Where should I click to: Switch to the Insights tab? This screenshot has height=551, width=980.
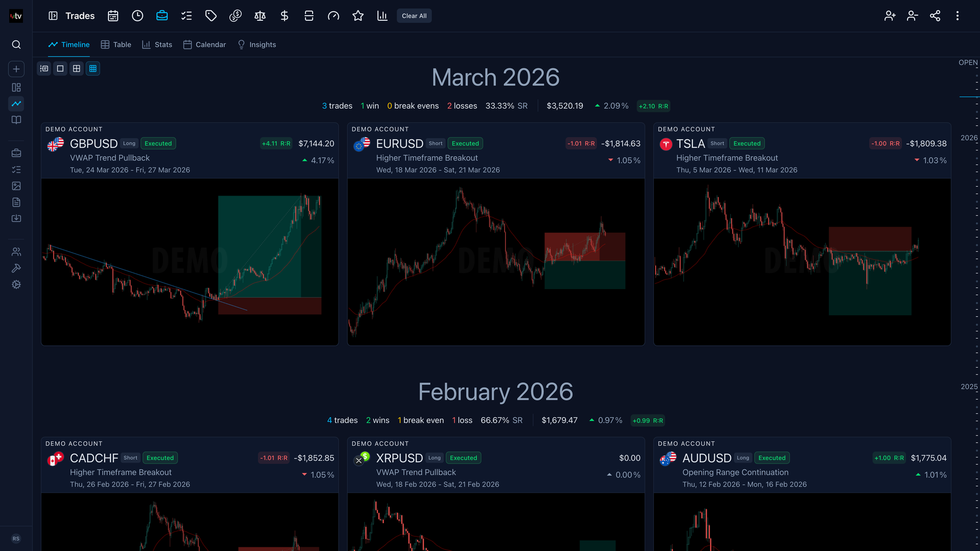click(x=257, y=45)
